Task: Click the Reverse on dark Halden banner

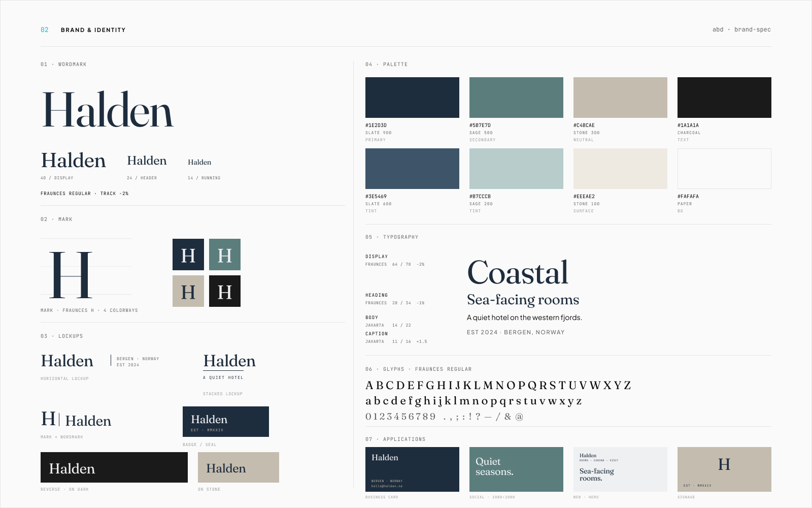Action: [114, 467]
